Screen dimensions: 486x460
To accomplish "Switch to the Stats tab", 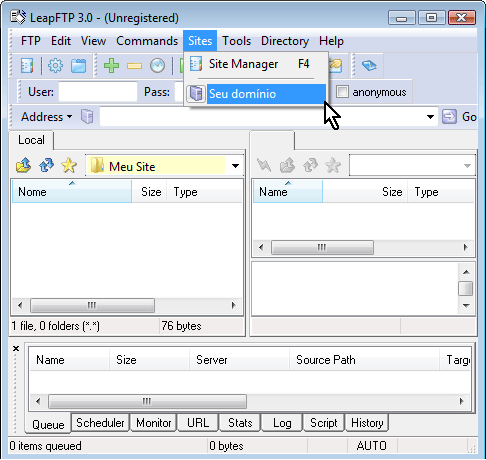I will click(240, 423).
